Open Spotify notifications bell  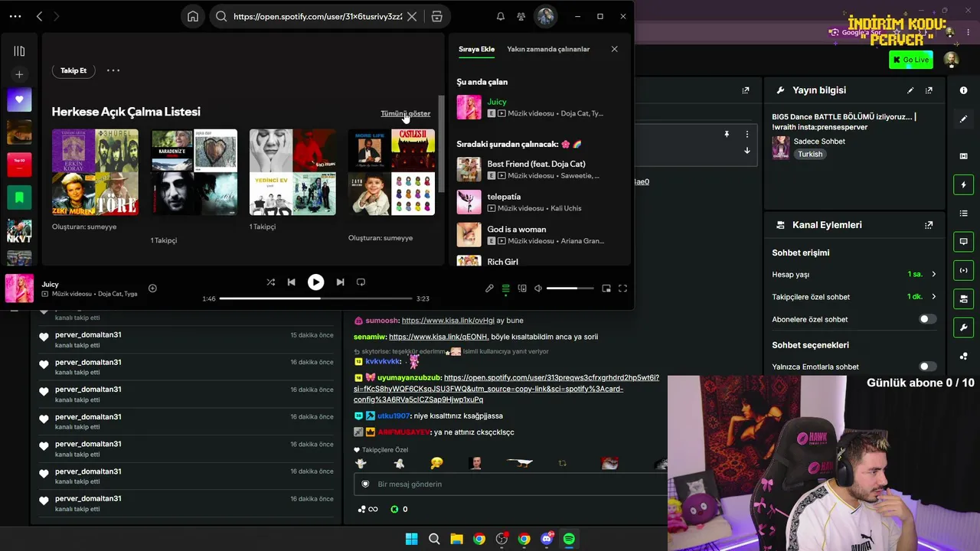500,16
